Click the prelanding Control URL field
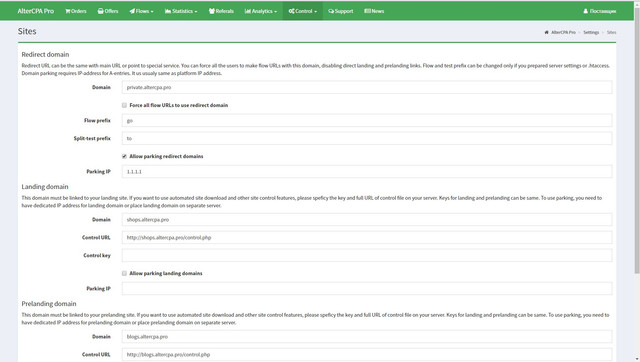The image size is (640, 362). coord(367,355)
